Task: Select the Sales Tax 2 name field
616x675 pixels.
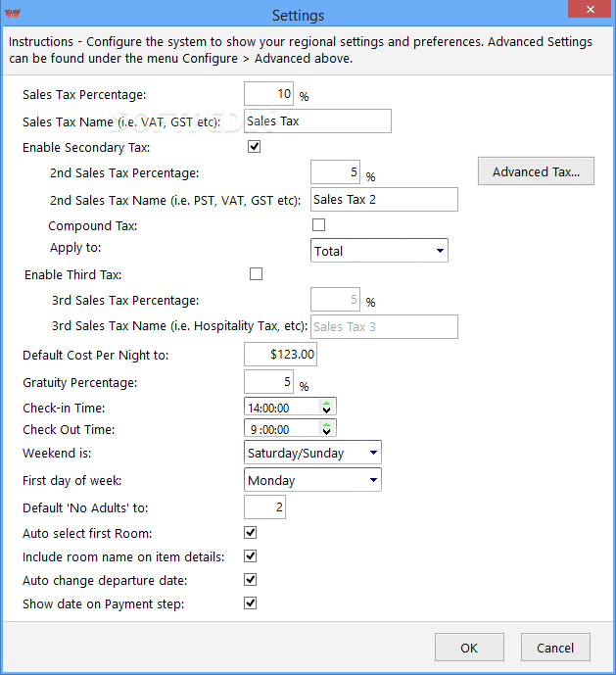Action: (384, 199)
